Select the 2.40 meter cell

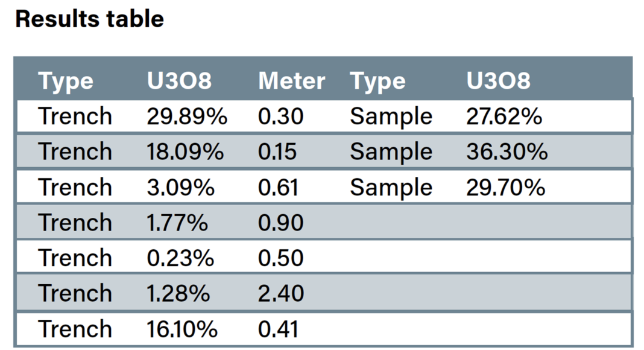pos(280,294)
